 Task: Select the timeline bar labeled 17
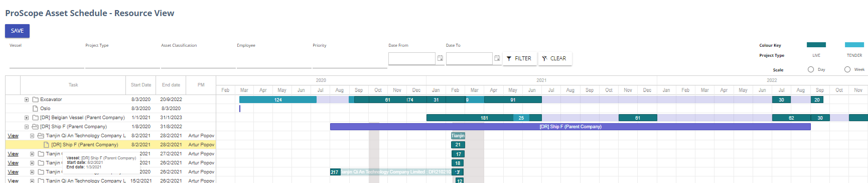click(x=458, y=154)
